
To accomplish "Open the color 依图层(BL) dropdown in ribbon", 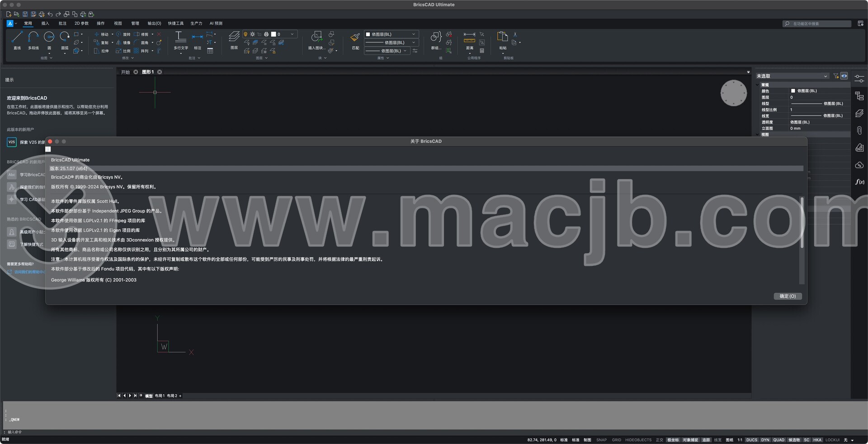I will tap(392, 34).
